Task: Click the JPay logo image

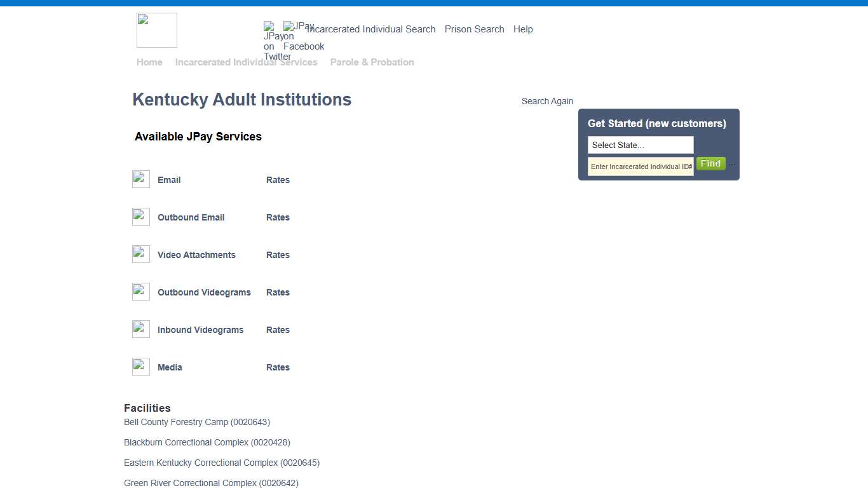Action: click(x=156, y=30)
